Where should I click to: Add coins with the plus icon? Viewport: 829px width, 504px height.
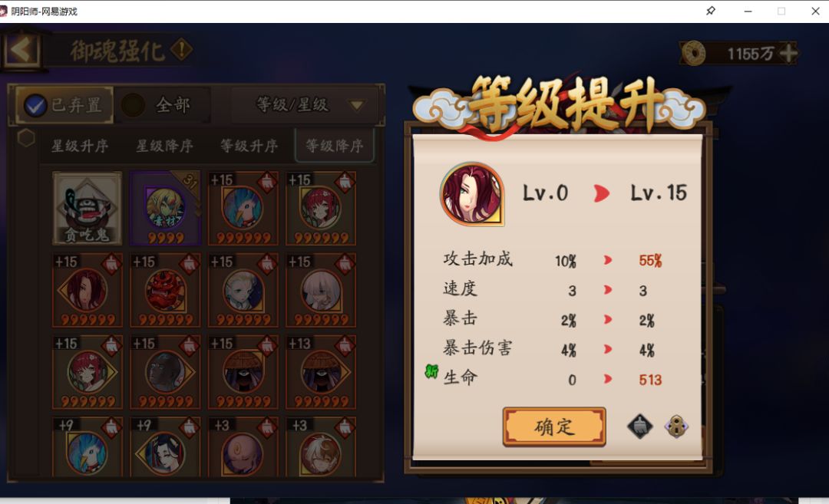coord(788,53)
